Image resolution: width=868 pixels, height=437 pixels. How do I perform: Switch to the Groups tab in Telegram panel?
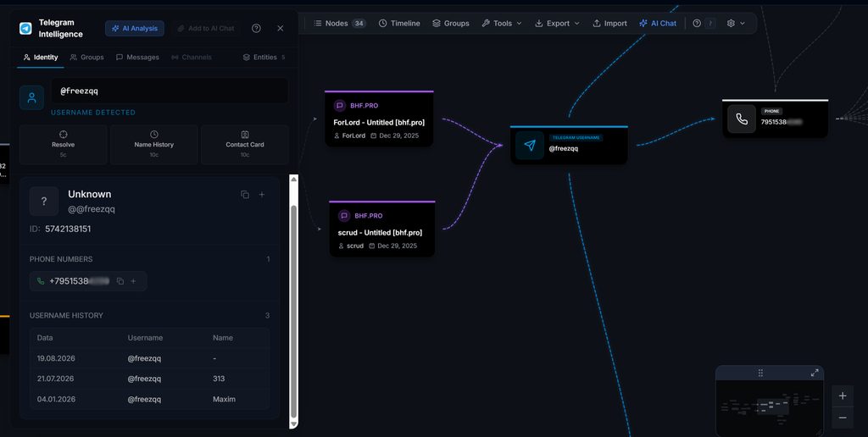pyautogui.click(x=87, y=57)
